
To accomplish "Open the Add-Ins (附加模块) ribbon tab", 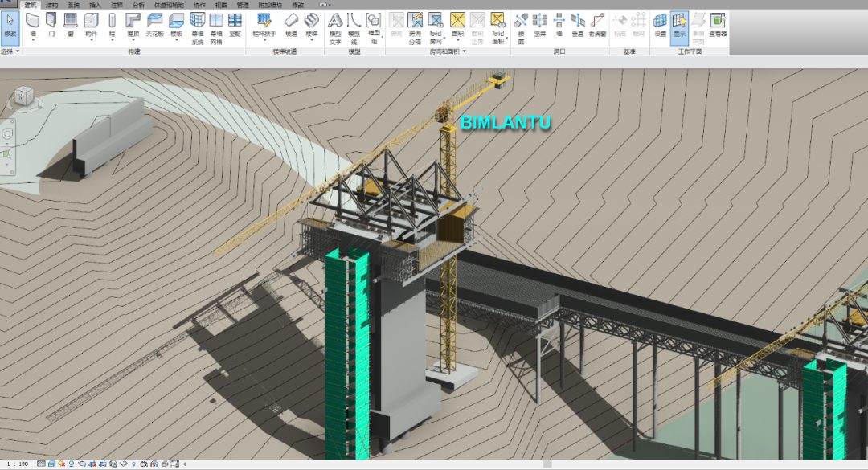I will (269, 5).
